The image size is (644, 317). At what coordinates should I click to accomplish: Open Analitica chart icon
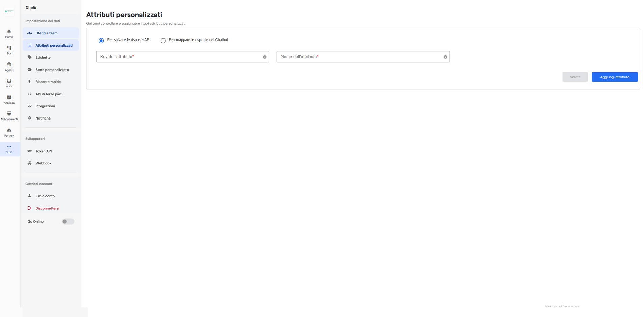(9, 97)
